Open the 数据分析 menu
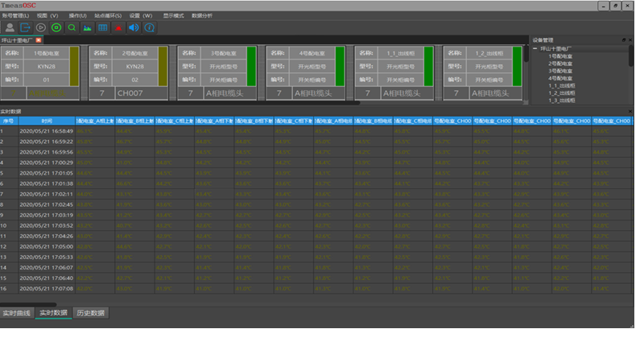The width and height of the screenshot is (644, 362). [202, 15]
